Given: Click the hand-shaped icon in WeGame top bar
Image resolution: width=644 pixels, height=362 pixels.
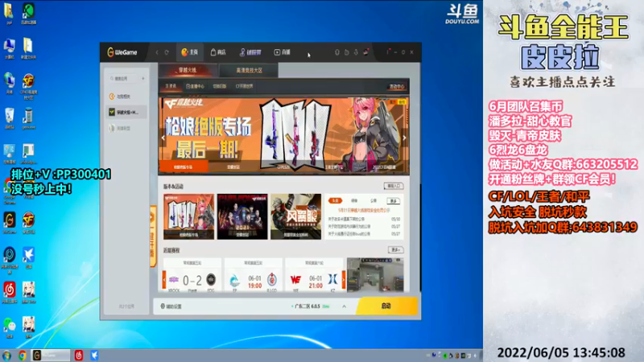Looking at the screenshot, I should click(347, 52).
